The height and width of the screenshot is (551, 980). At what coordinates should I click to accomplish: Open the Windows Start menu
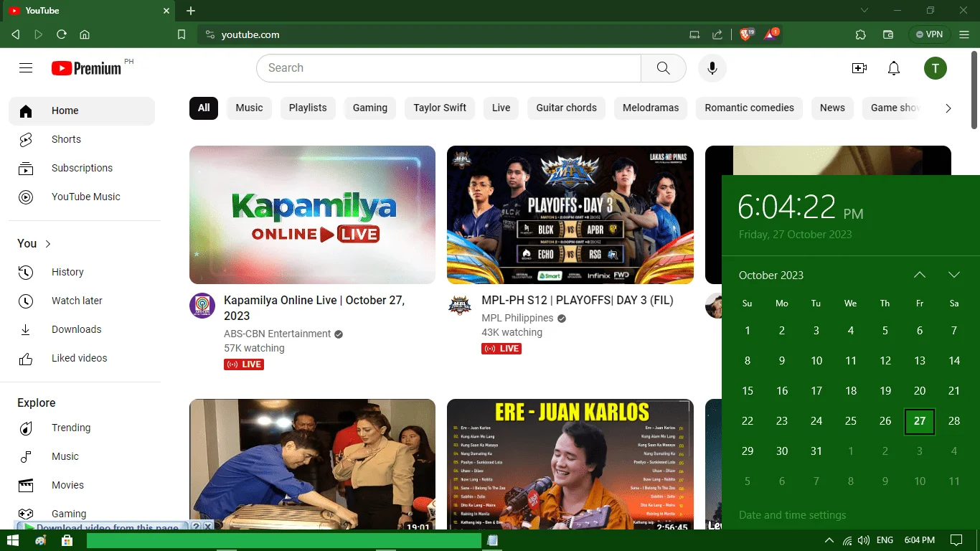pos(12,540)
